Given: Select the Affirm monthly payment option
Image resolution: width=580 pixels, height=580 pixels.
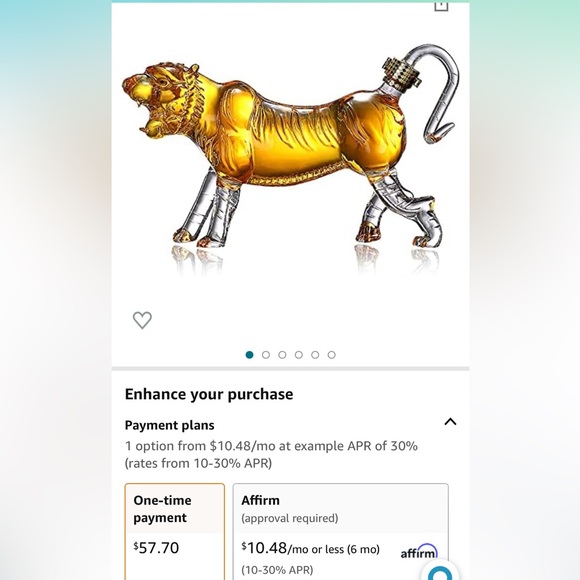Looking at the screenshot, I should coord(341,532).
